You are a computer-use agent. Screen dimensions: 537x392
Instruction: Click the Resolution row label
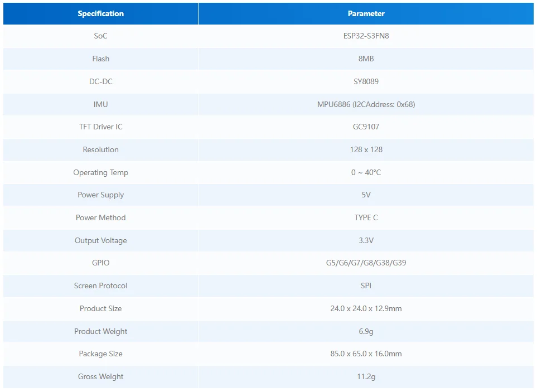click(101, 149)
